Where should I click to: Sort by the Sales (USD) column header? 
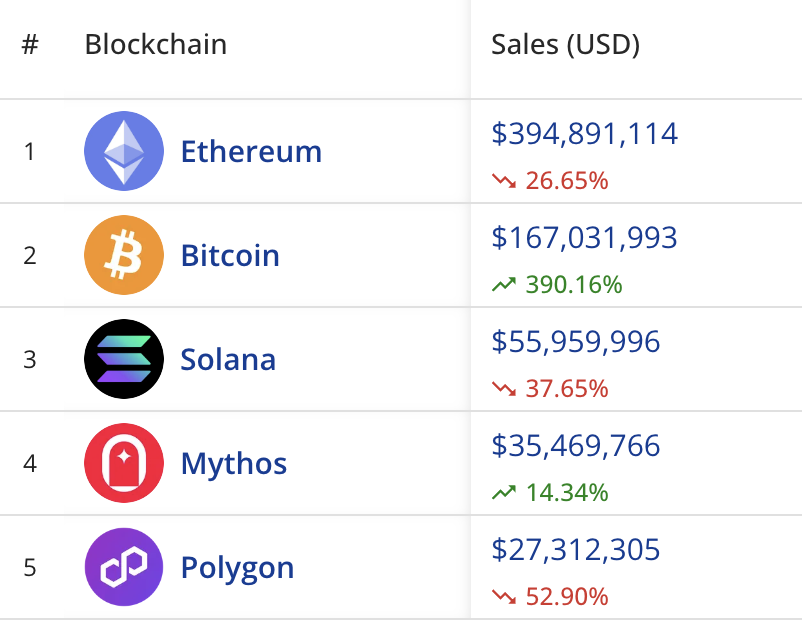point(565,44)
